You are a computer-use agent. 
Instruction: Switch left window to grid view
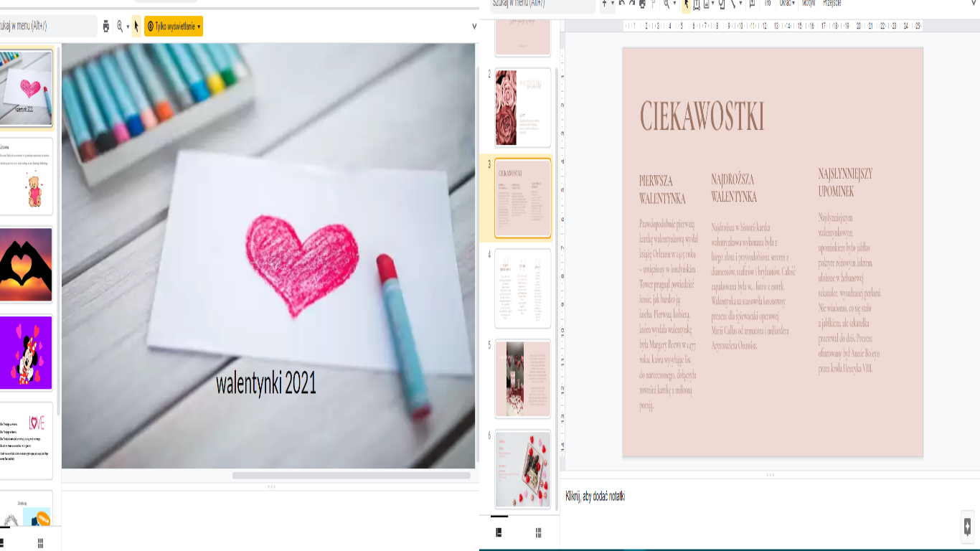(41, 543)
